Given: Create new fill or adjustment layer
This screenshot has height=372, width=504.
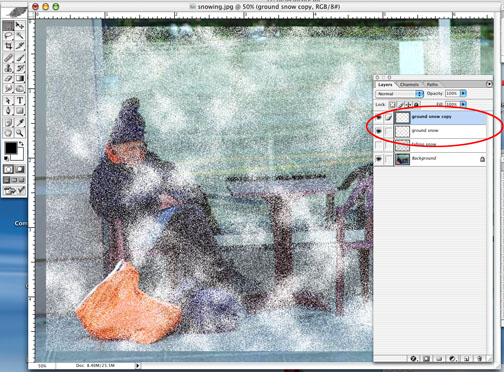Looking at the screenshot, I should tap(452, 359).
